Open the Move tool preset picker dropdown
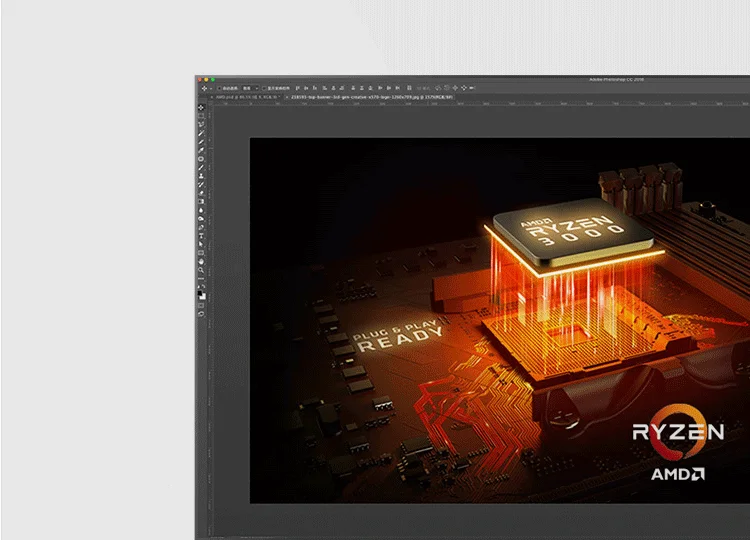This screenshot has height=540, width=750. 211,88
